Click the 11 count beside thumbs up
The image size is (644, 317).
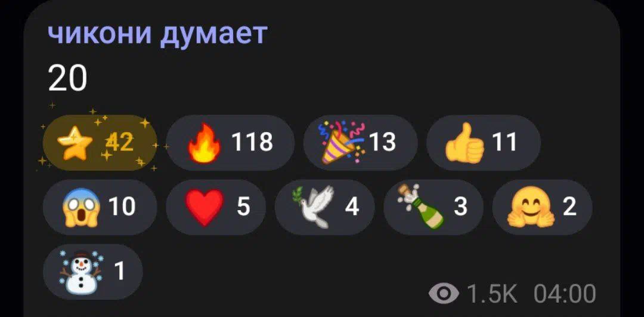505,142
